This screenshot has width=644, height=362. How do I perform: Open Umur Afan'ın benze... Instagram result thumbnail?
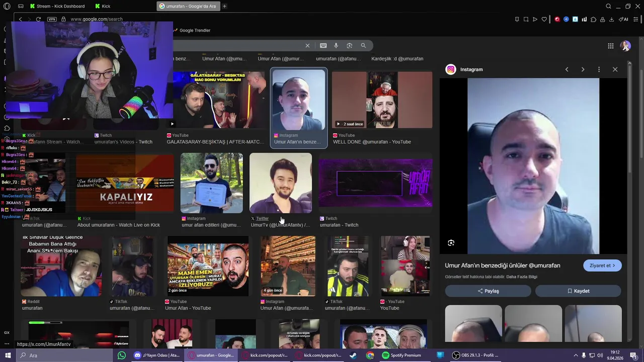(x=299, y=100)
